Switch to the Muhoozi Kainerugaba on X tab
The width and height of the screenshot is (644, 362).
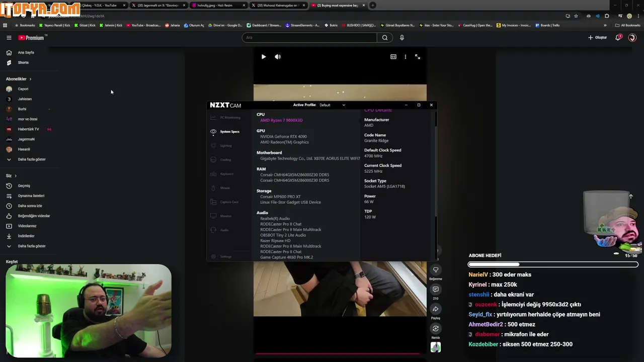278,6
